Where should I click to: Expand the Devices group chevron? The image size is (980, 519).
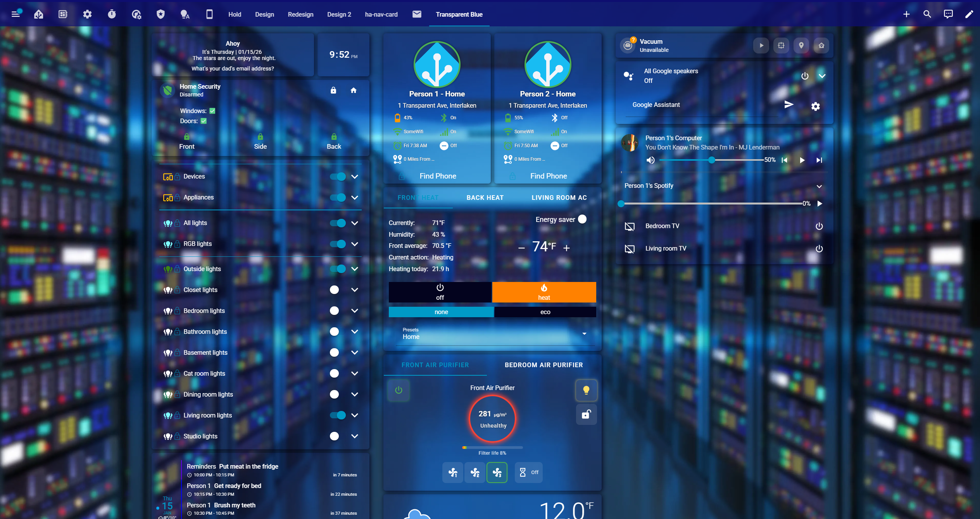(354, 177)
